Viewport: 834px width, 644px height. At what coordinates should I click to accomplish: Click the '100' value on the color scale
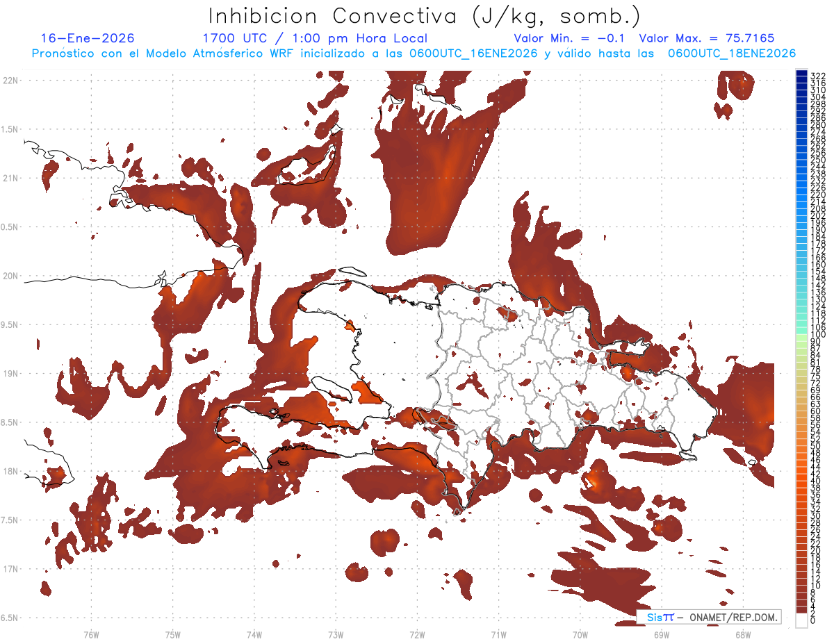[818, 335]
